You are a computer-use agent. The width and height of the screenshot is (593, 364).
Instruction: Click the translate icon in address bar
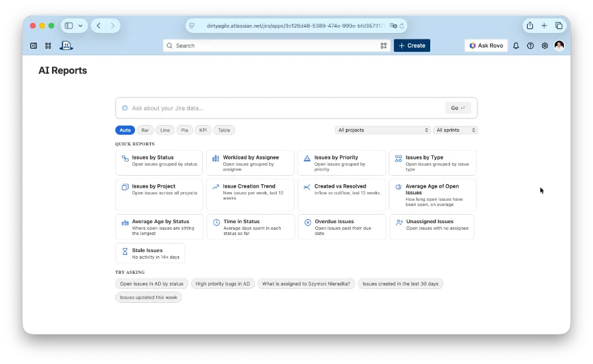(x=393, y=26)
